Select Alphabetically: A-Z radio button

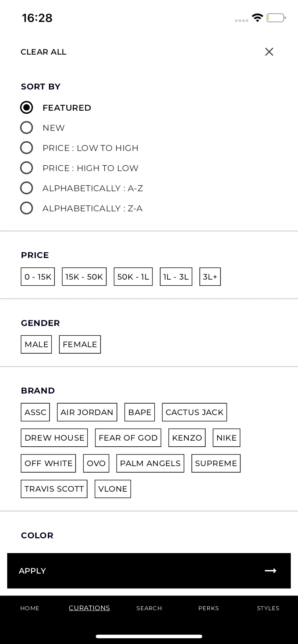[x=27, y=188]
